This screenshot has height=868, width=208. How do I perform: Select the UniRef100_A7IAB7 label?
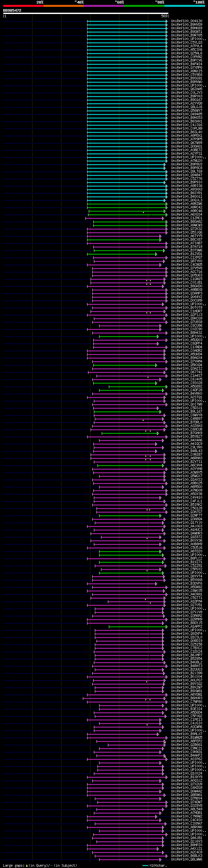pyautogui.click(x=187, y=243)
